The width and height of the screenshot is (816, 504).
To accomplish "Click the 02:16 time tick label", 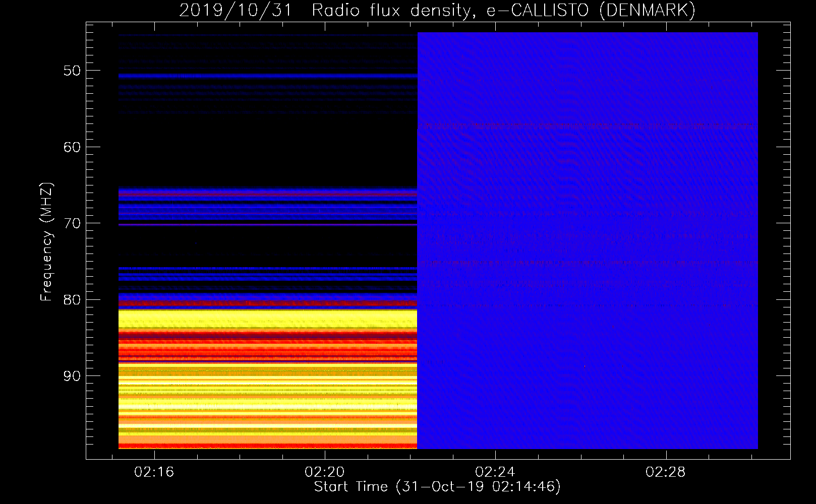I will point(154,472).
